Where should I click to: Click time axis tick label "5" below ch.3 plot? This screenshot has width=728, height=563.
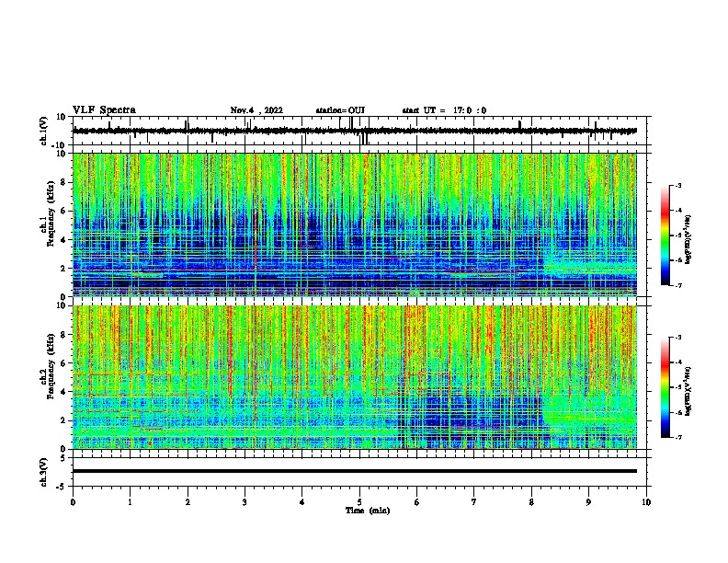[359, 502]
